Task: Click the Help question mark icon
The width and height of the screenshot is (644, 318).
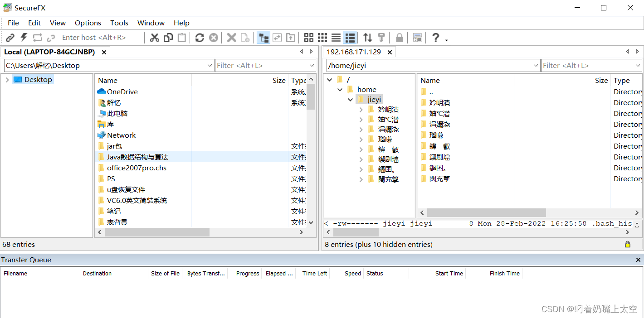Action: 435,38
